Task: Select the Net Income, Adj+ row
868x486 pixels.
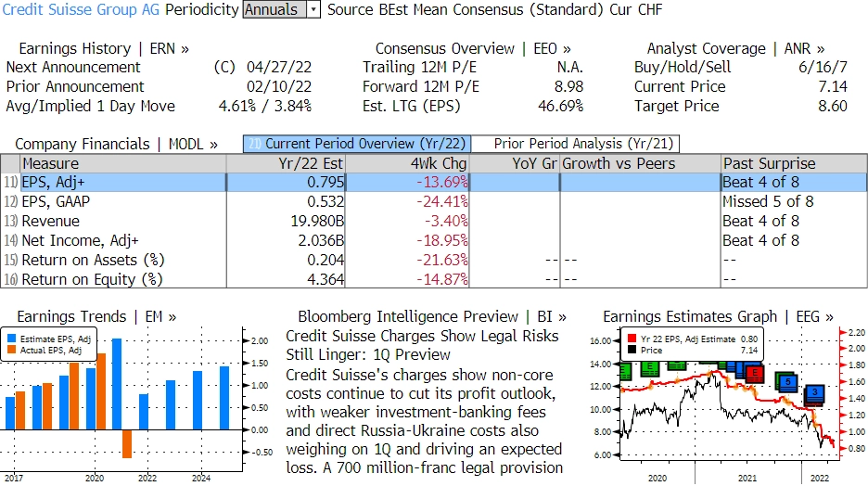Action: (433, 240)
